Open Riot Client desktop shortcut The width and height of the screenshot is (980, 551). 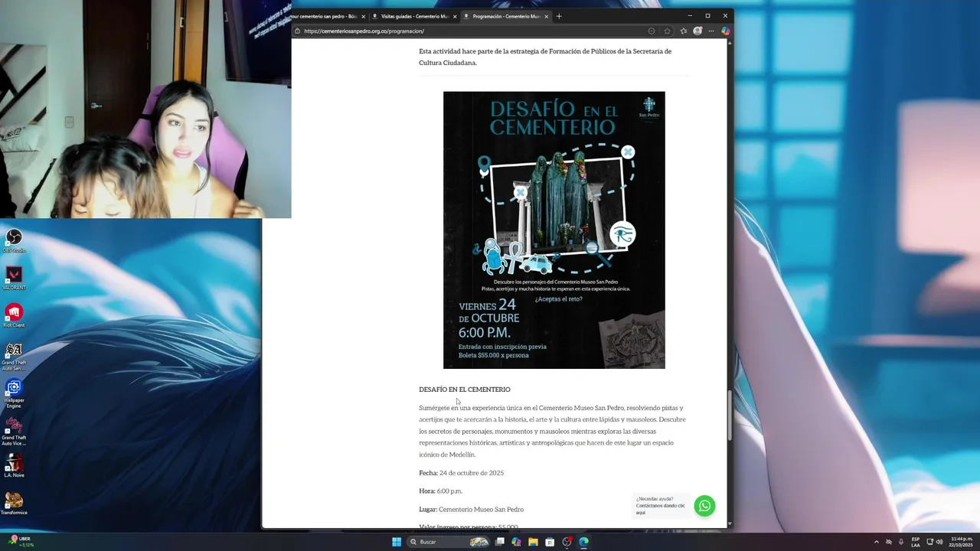tap(14, 315)
